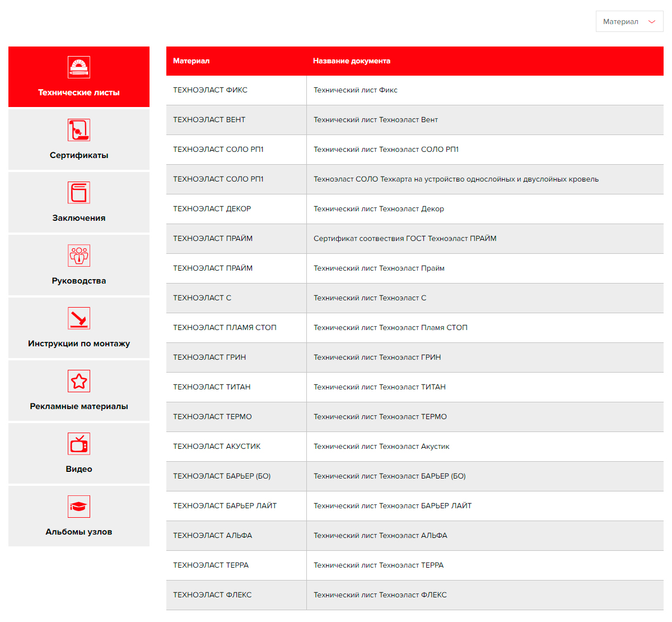The width and height of the screenshot is (672, 622).
Task: Click the Видео television icon
Action: pos(79,444)
